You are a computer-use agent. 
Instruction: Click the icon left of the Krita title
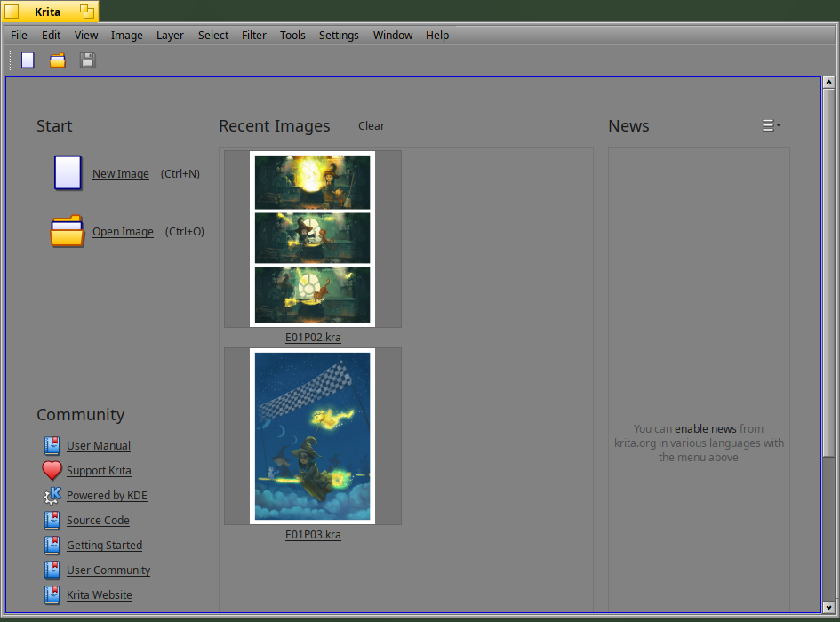tap(12, 12)
